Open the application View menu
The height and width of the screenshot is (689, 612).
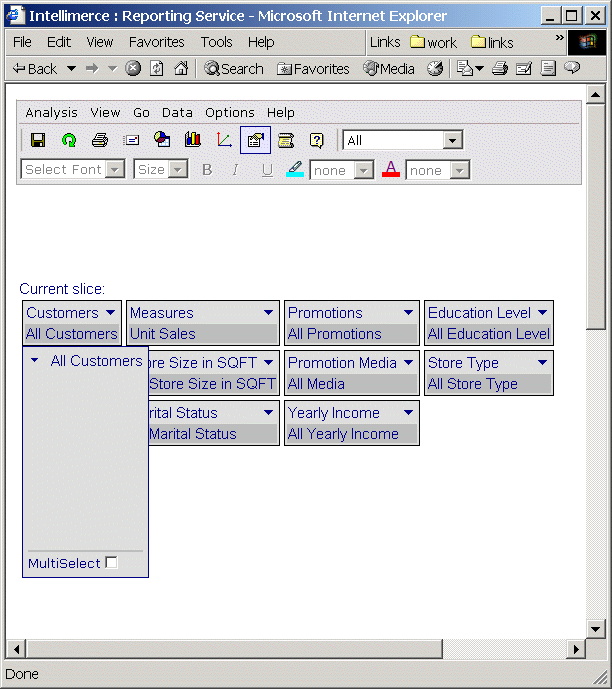click(x=105, y=113)
